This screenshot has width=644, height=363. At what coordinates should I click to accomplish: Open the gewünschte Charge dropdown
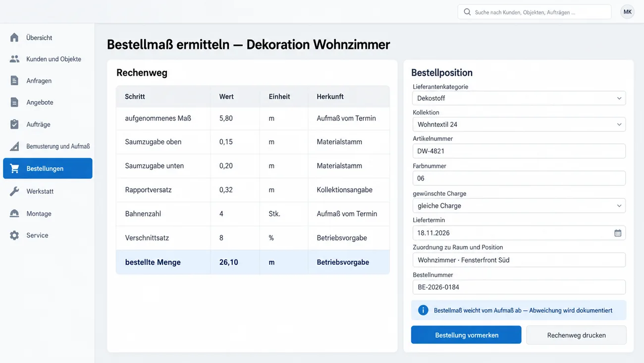(x=519, y=206)
